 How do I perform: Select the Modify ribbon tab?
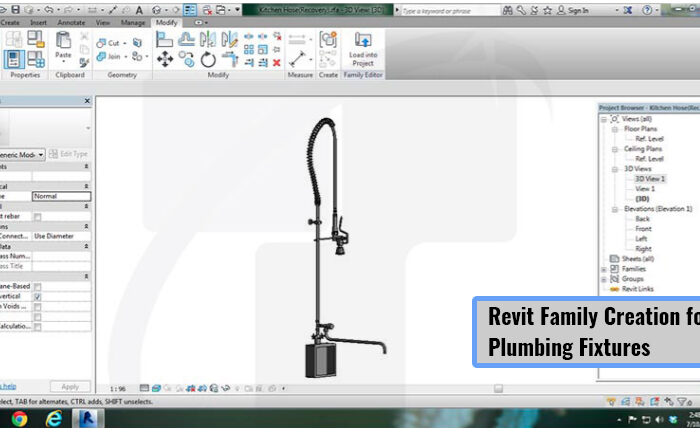click(x=167, y=22)
